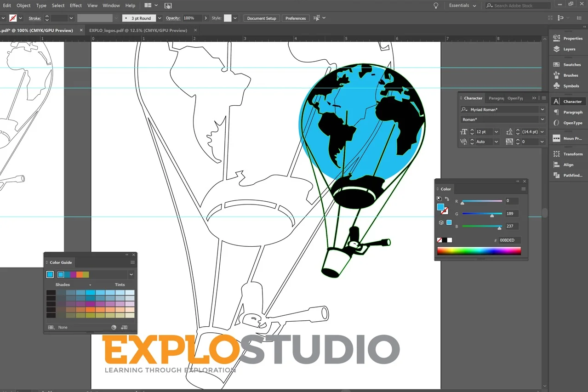Open stroke weight dropdown arrow
Image resolution: width=588 pixels, height=392 pixels.
click(x=71, y=18)
